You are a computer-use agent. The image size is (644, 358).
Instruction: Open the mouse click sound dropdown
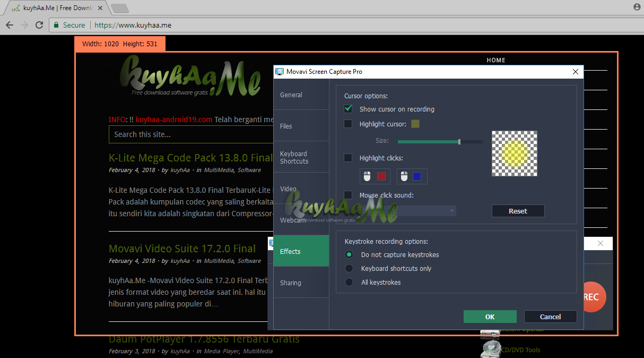(x=407, y=211)
